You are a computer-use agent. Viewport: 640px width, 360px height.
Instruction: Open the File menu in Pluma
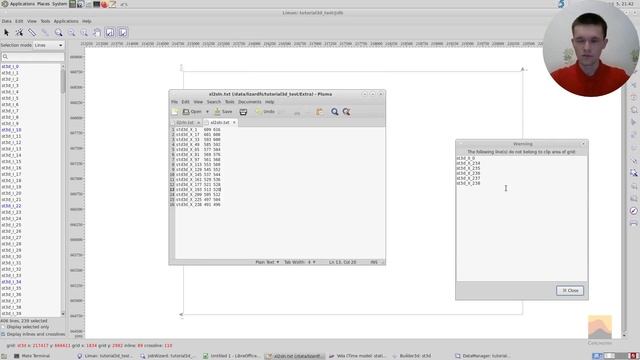point(174,102)
